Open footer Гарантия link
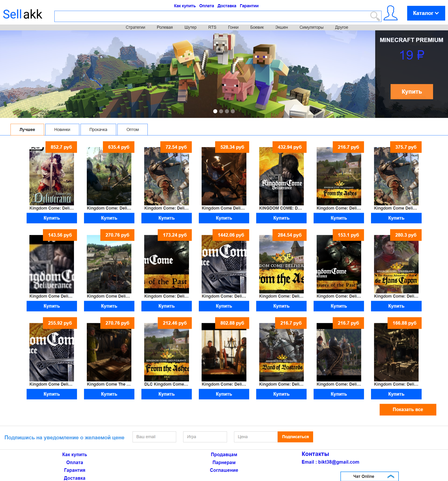Screen dimensions: 448x481 coord(74,470)
